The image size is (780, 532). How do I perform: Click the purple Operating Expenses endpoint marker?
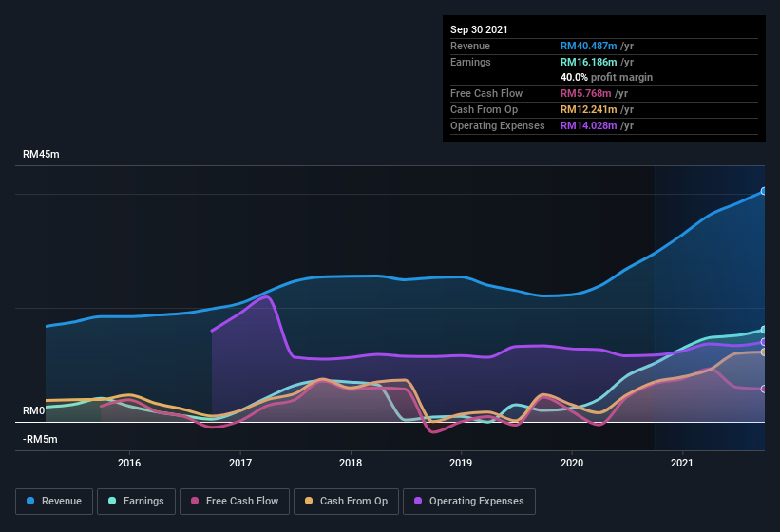764,342
